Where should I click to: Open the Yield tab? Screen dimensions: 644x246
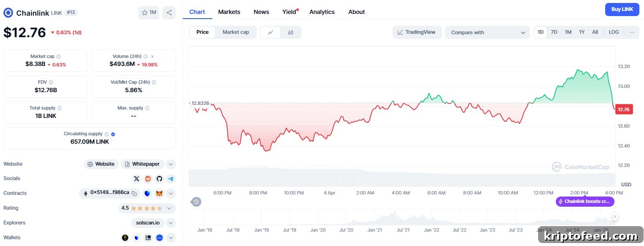tap(290, 12)
